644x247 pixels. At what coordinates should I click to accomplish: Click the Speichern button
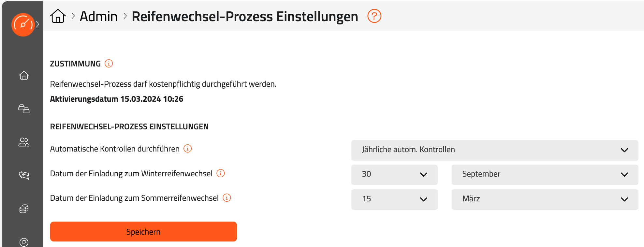coord(143,232)
